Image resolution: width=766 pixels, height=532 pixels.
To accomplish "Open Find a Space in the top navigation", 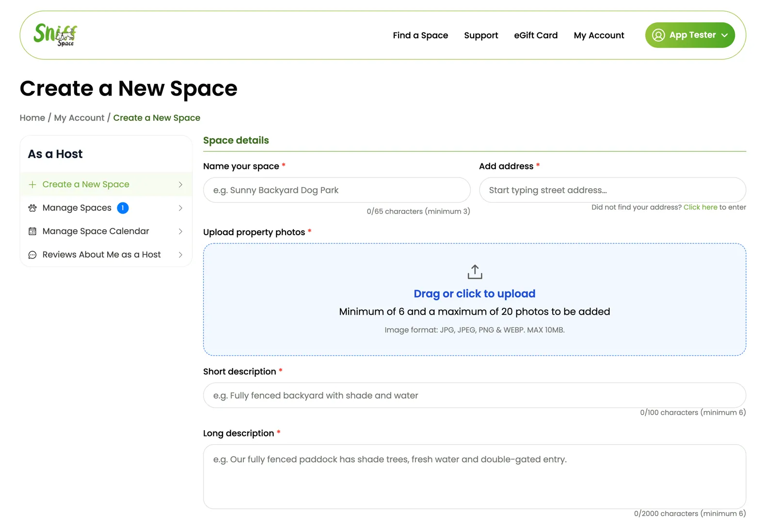I will [x=420, y=35].
